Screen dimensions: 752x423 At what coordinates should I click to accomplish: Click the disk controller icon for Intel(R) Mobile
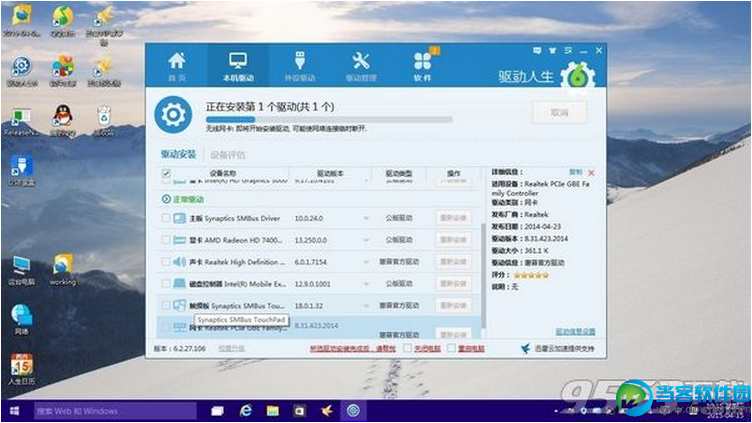click(179, 284)
